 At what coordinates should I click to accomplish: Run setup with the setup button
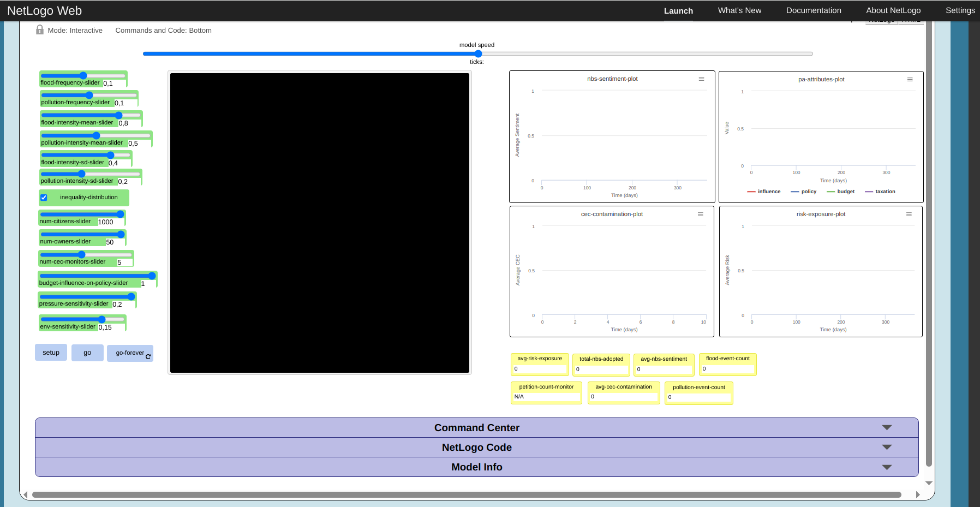tap(51, 352)
